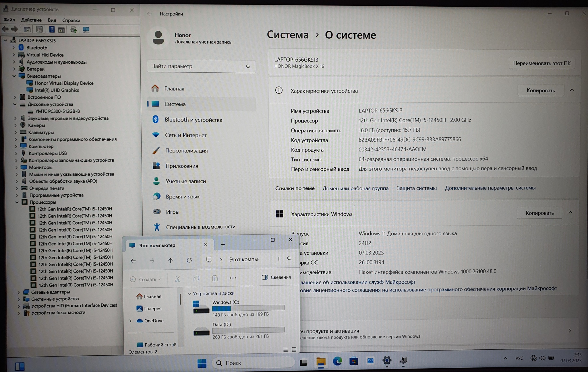Open the Explorer three-dots more options menu
This screenshot has width=588, height=372.
[233, 278]
